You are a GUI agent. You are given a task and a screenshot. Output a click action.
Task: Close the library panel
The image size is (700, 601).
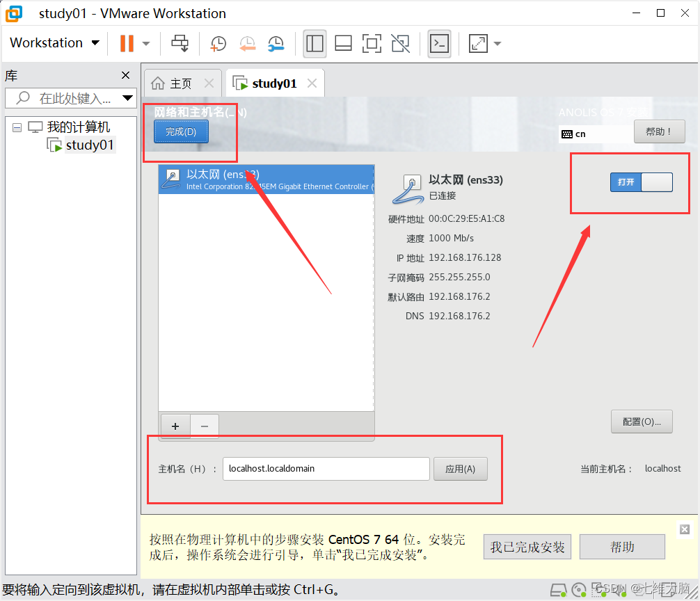[126, 75]
